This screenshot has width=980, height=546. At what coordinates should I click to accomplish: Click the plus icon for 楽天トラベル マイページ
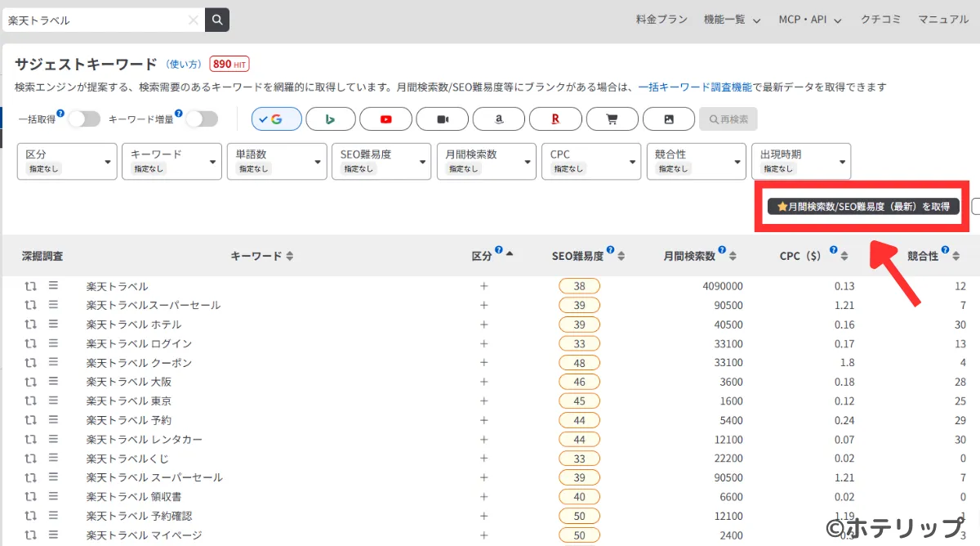coord(483,535)
